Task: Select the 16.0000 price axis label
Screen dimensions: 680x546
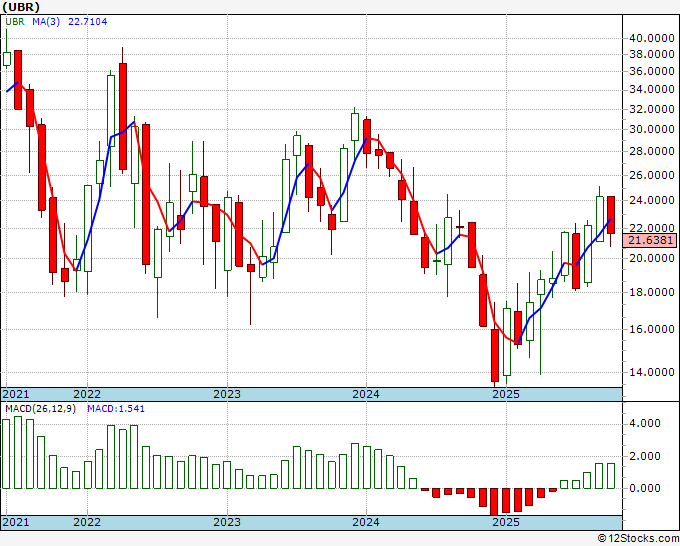Action: pyautogui.click(x=652, y=330)
